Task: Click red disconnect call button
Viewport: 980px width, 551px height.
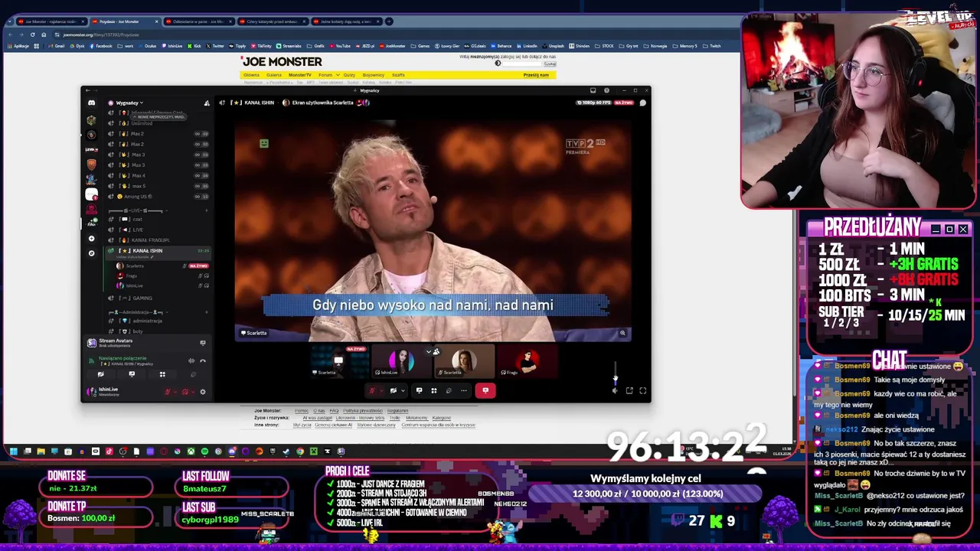Action: pos(485,390)
